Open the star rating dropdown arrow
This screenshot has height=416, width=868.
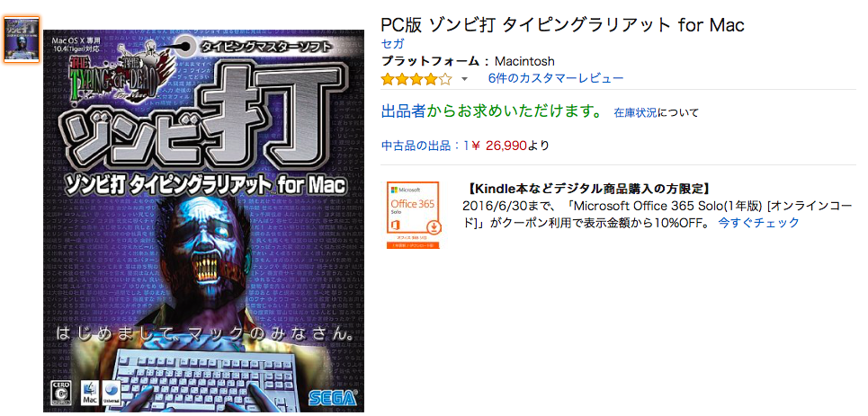tap(464, 79)
